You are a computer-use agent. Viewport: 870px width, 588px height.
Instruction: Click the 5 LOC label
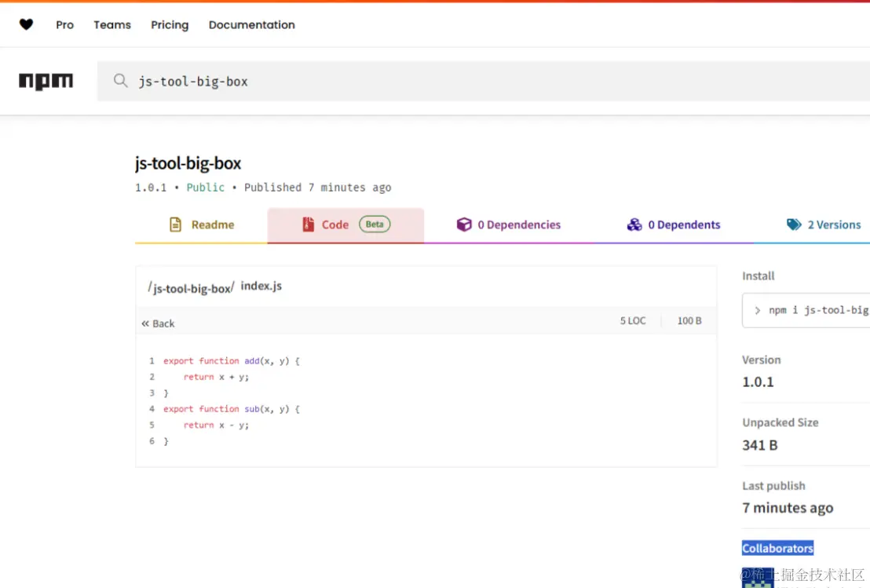(x=633, y=320)
